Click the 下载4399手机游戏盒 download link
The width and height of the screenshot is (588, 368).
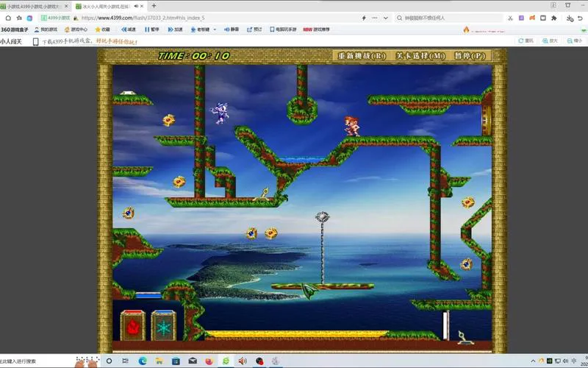click(90, 42)
